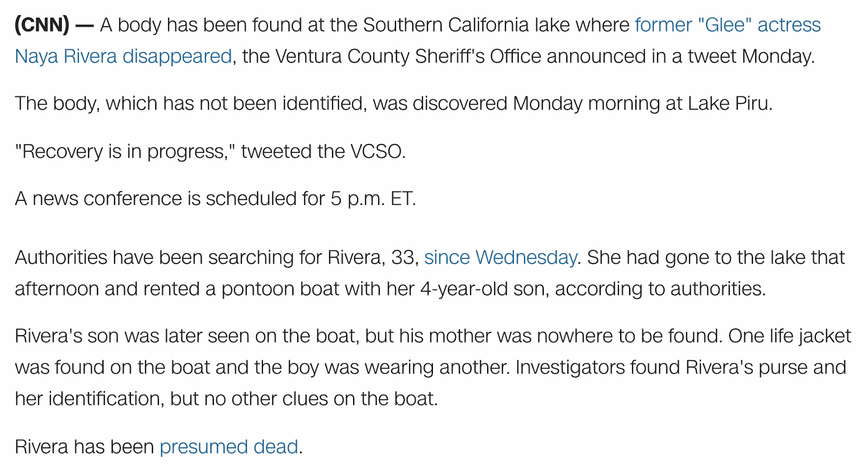Click 'Rivera has been' before the presumed dead link
Screen dimensions: 868x469
85,447
